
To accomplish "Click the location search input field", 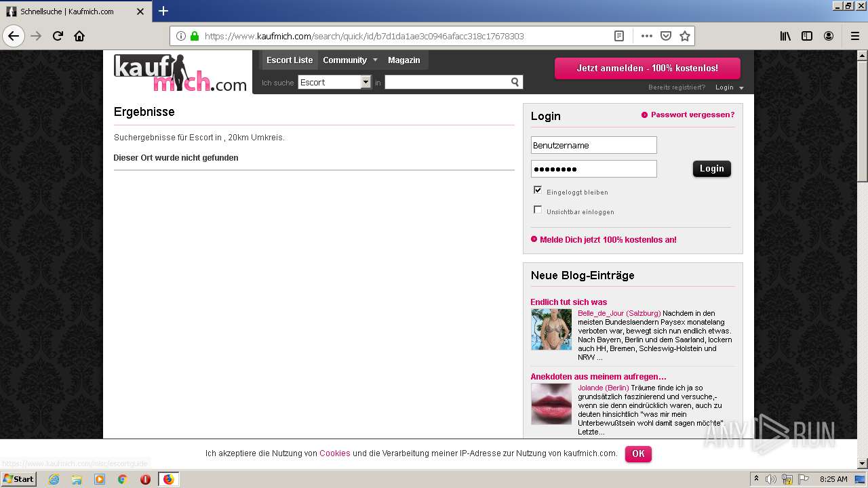I will (x=447, y=82).
